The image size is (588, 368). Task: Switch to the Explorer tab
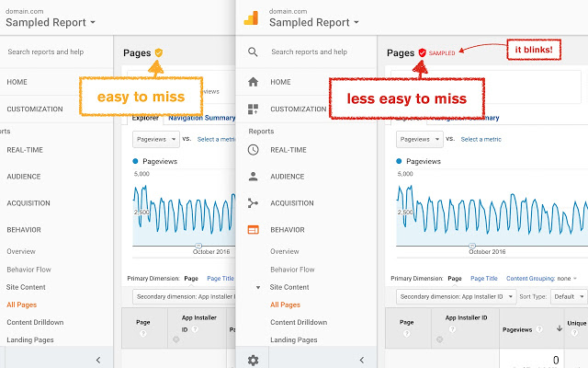(145, 118)
